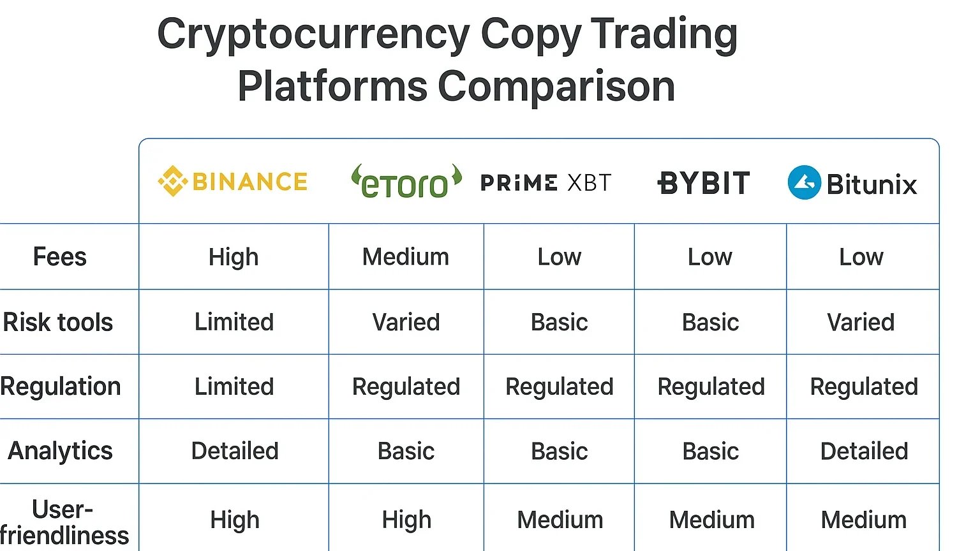Click the Bybit logo
This screenshot has height=551, width=980.
point(704,183)
